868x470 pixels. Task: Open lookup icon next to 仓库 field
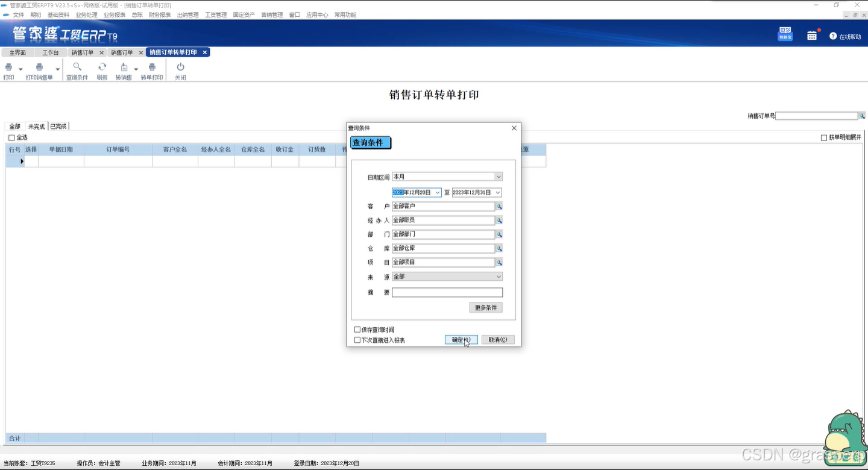[x=499, y=248]
